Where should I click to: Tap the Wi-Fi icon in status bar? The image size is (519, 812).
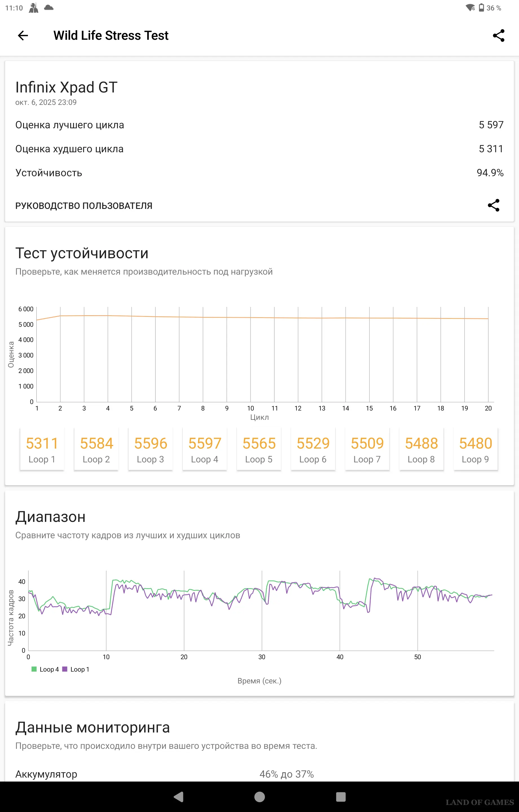tap(470, 8)
